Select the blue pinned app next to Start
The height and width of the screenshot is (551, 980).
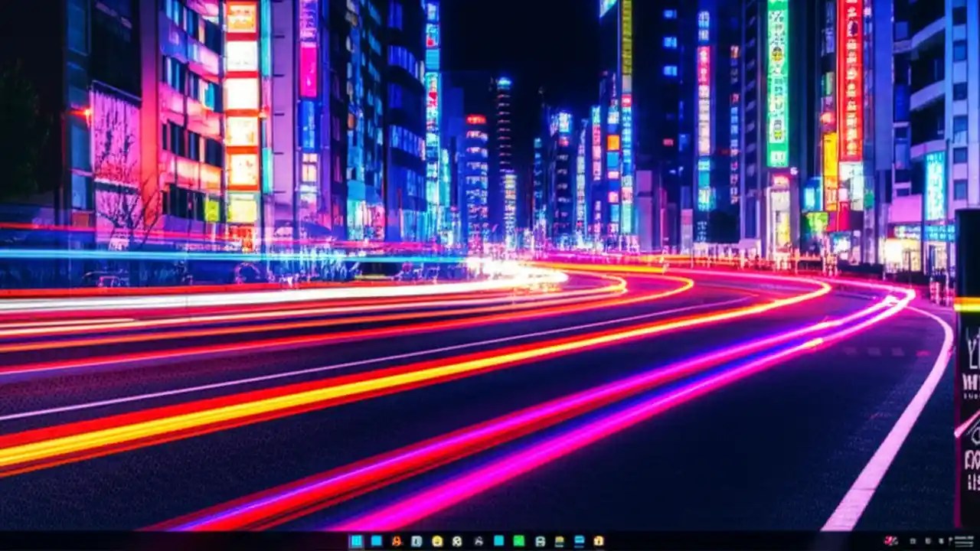pos(374,540)
